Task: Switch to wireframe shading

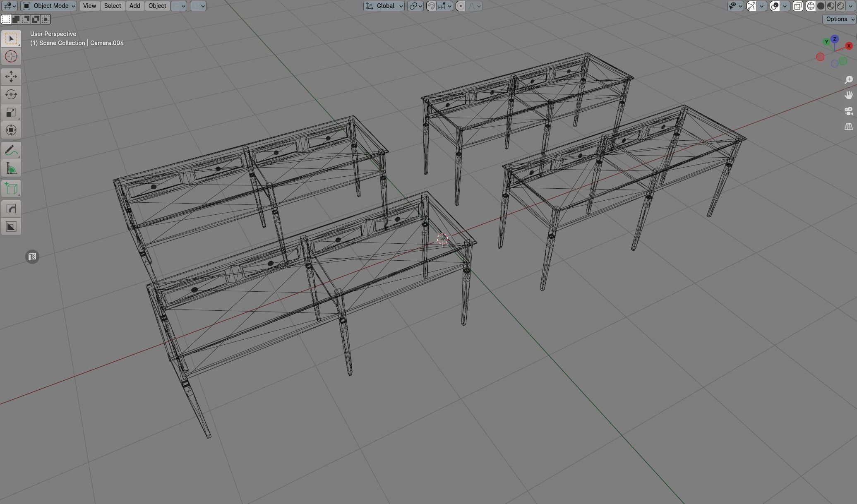Action: coord(811,6)
